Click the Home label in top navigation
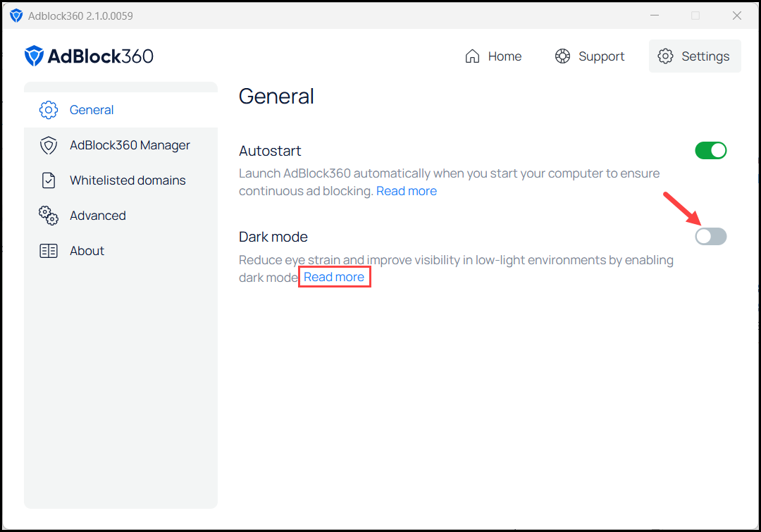 coord(505,56)
